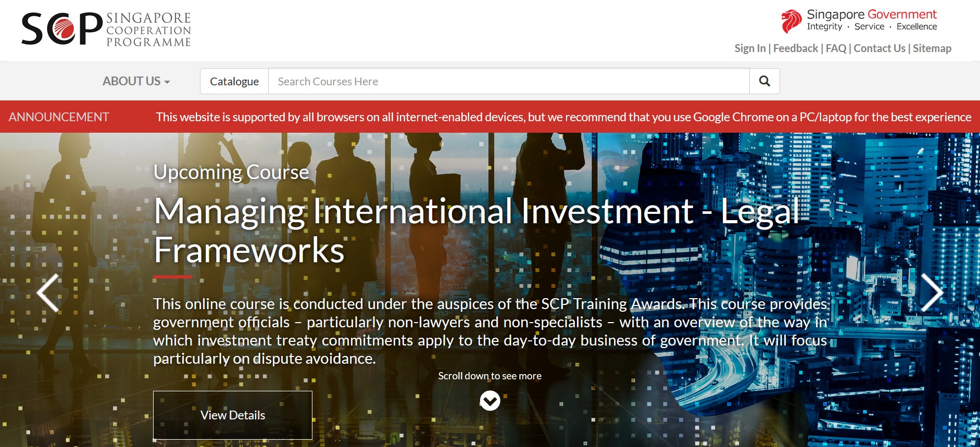Click the Singapore Government lion head logo
Viewport: 980px width, 447px height.
coord(791,21)
